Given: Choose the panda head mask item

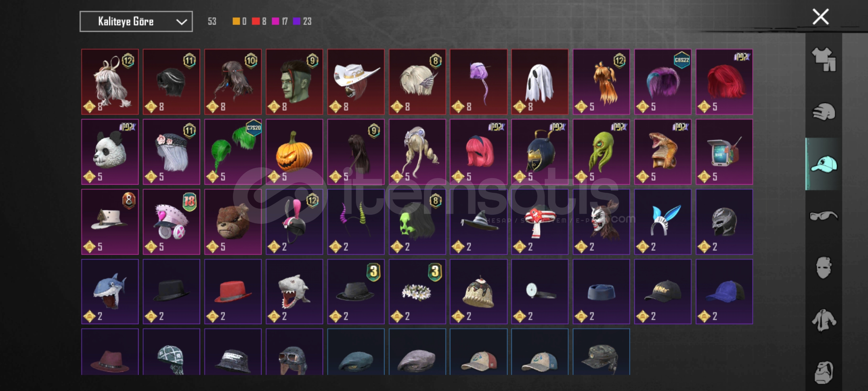Looking at the screenshot, I should pyautogui.click(x=110, y=152).
